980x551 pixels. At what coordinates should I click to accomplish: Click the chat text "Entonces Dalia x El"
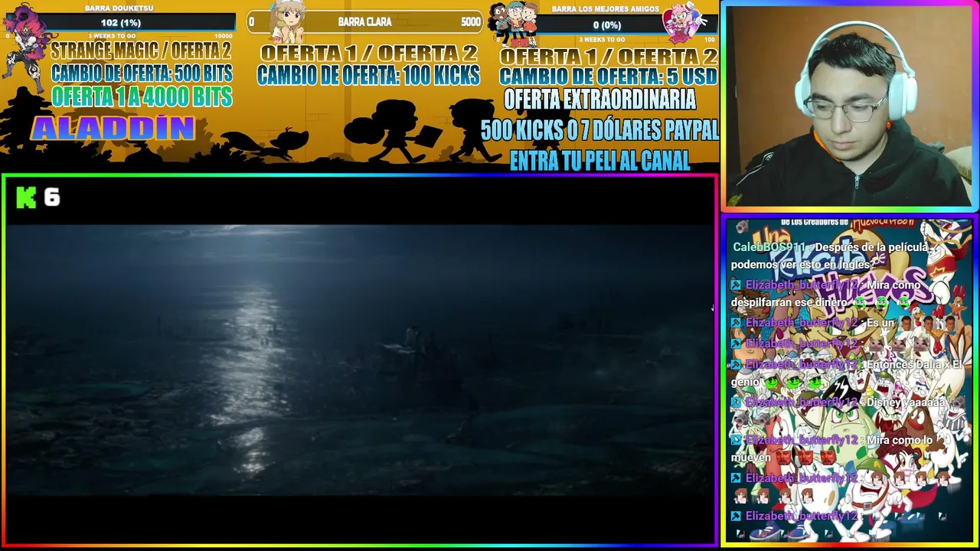point(913,365)
